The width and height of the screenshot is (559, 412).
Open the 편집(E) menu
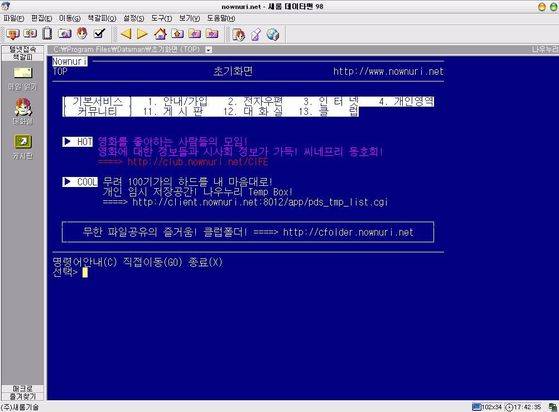41,18
